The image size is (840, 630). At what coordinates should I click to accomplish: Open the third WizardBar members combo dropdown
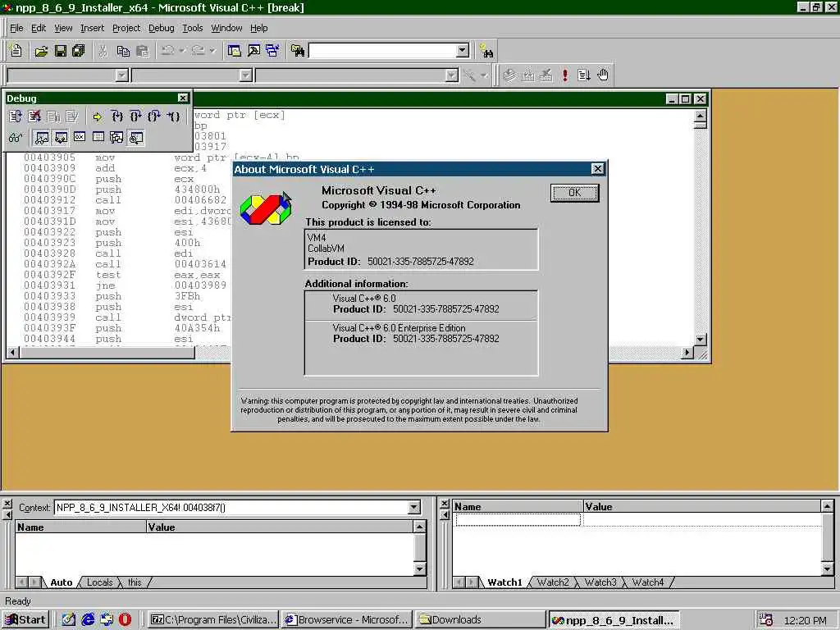point(452,75)
